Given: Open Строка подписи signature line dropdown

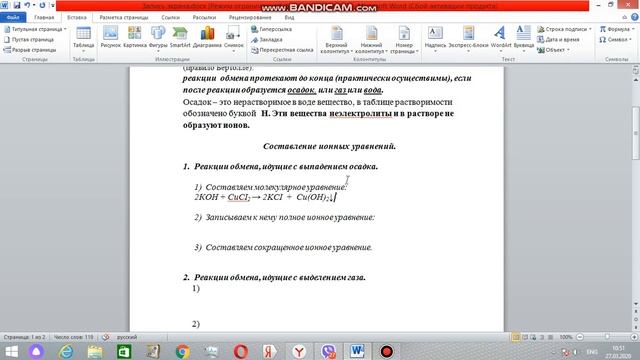Looking at the screenshot, I should (564, 29).
